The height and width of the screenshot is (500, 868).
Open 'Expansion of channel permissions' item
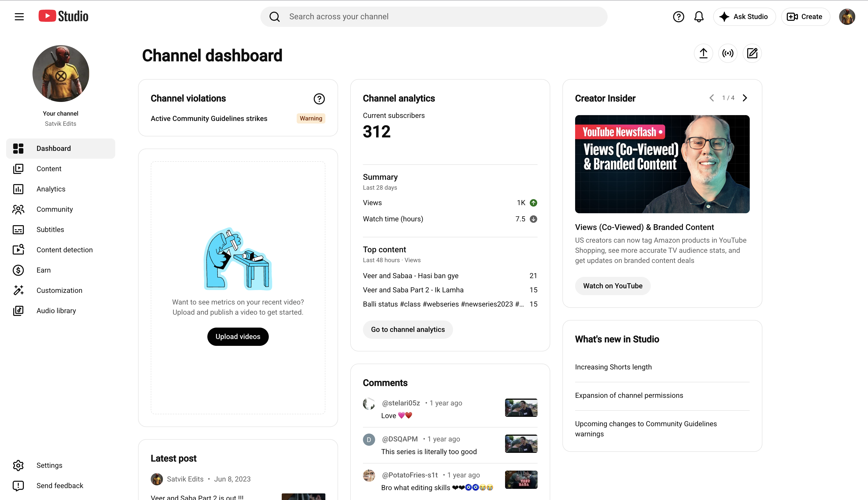click(629, 395)
